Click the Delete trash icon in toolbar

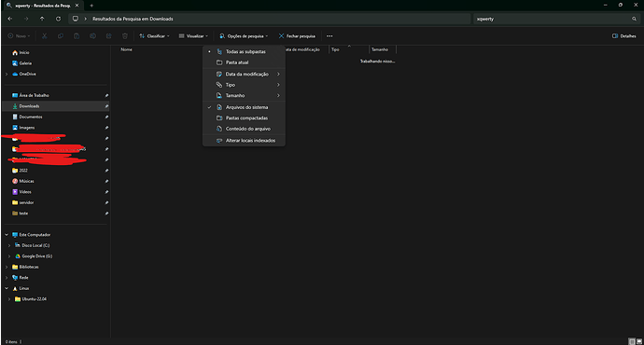click(x=125, y=36)
